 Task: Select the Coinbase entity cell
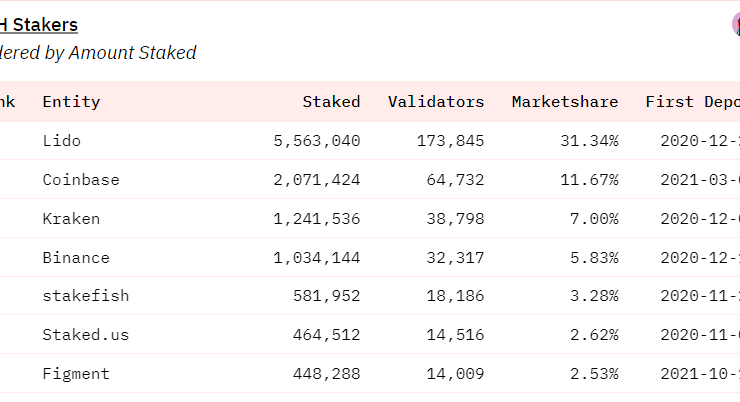81,180
